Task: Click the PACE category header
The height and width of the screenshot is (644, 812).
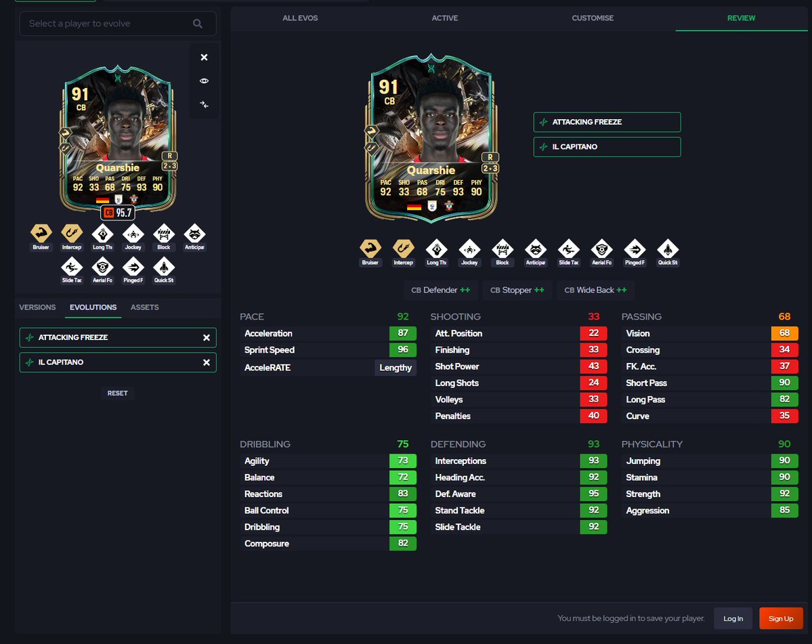Action: tap(252, 317)
